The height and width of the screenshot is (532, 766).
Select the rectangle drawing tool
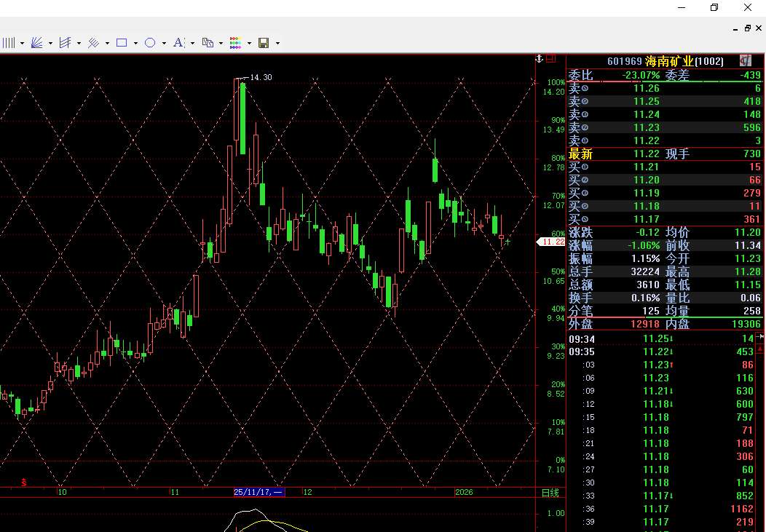pyautogui.click(x=122, y=43)
